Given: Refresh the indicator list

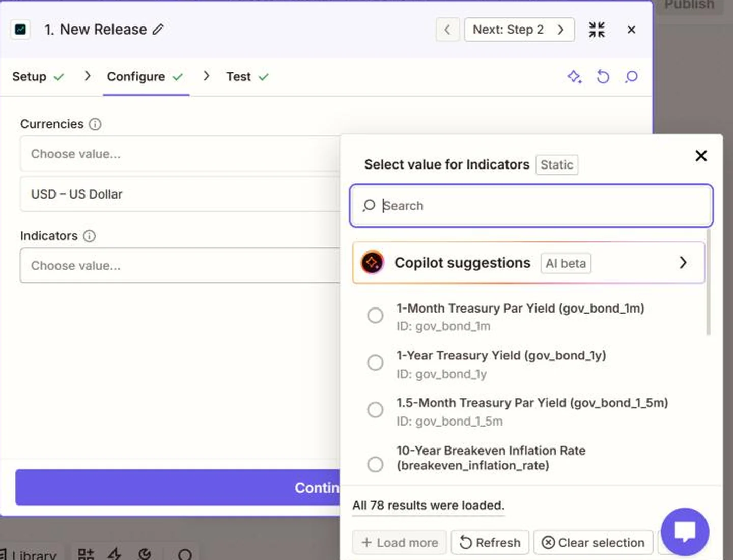Looking at the screenshot, I should tap(490, 543).
